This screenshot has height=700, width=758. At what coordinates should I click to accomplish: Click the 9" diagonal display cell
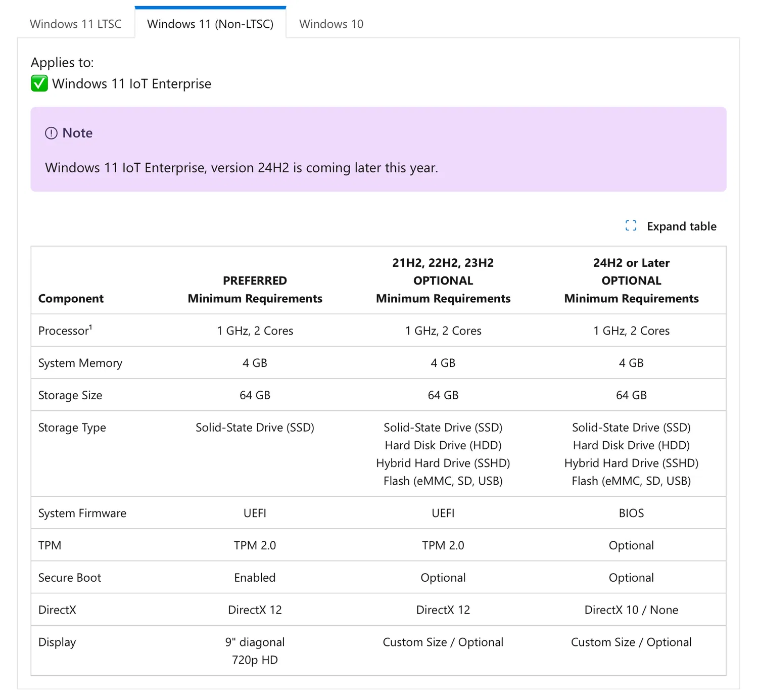point(255,642)
